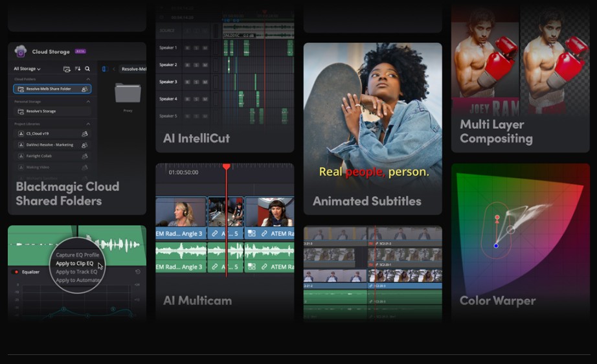Viewport: 597px width, 364px height.
Task: Select the Angle 3 audio clip label
Action: pyautogui.click(x=179, y=267)
